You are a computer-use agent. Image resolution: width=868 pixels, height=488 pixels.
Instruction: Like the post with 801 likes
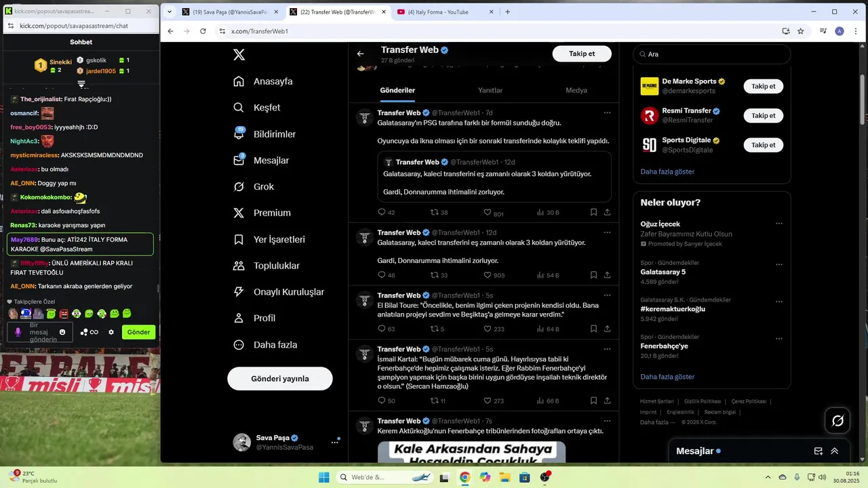[494, 213]
